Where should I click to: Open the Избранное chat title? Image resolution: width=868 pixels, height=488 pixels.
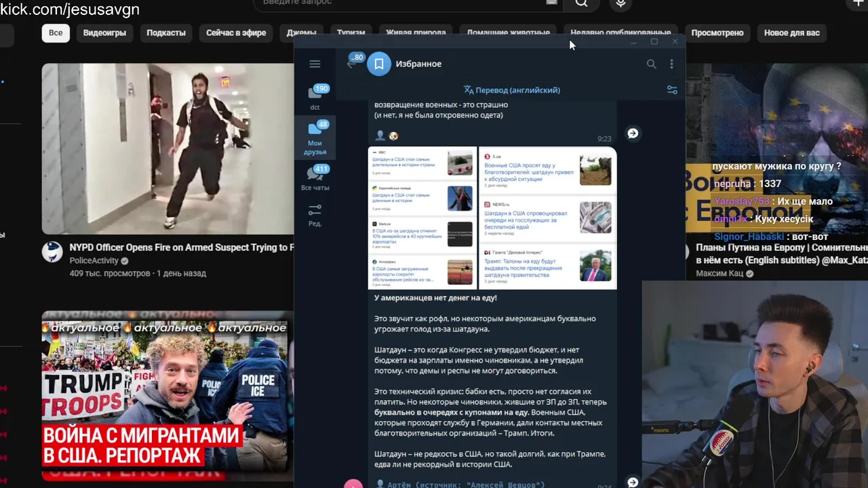click(x=418, y=64)
